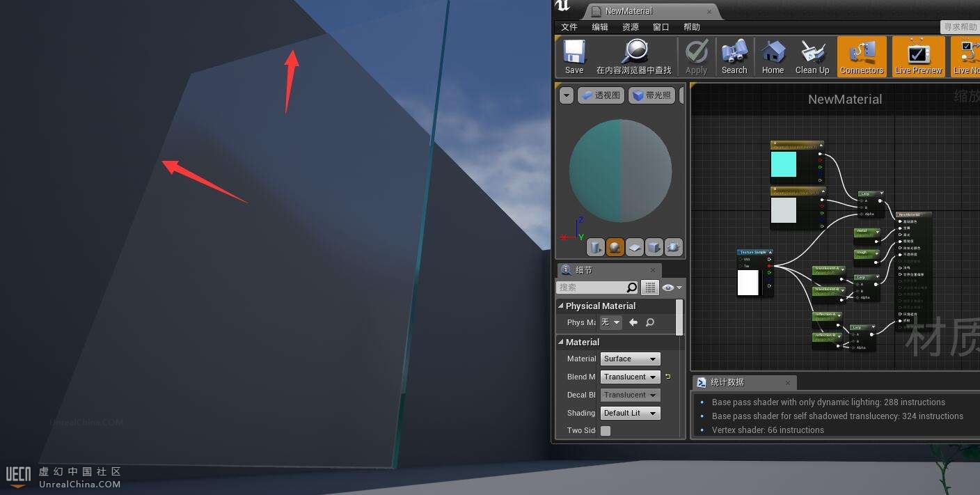
Task: Run Clean Up on the graph
Action: coord(812,56)
